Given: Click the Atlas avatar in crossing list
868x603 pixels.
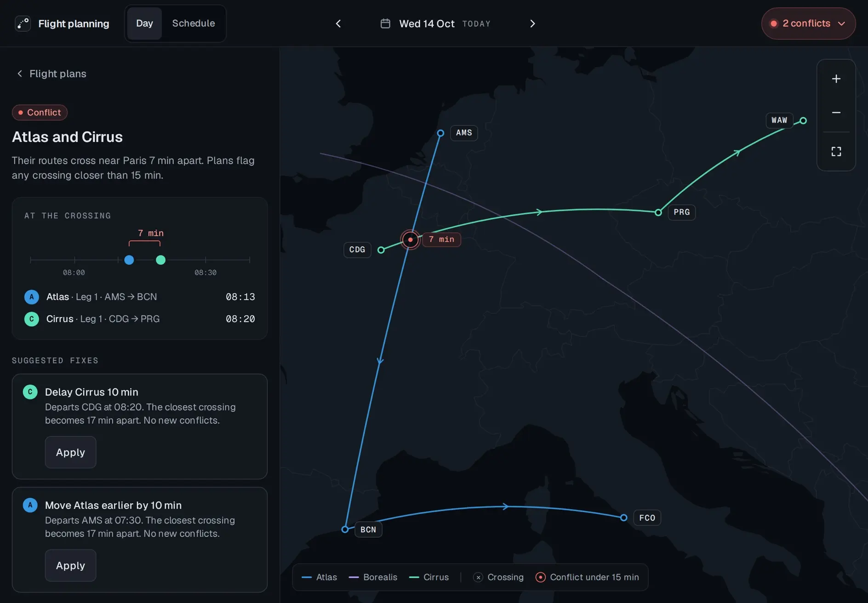Looking at the screenshot, I should [x=31, y=297].
